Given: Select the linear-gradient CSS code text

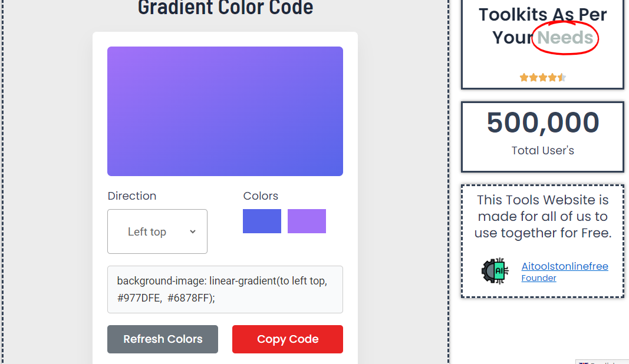Looking at the screenshot, I should (x=225, y=289).
